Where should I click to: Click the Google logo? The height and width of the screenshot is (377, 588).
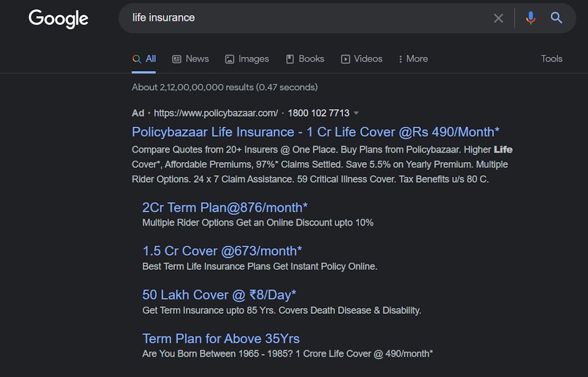(58, 19)
